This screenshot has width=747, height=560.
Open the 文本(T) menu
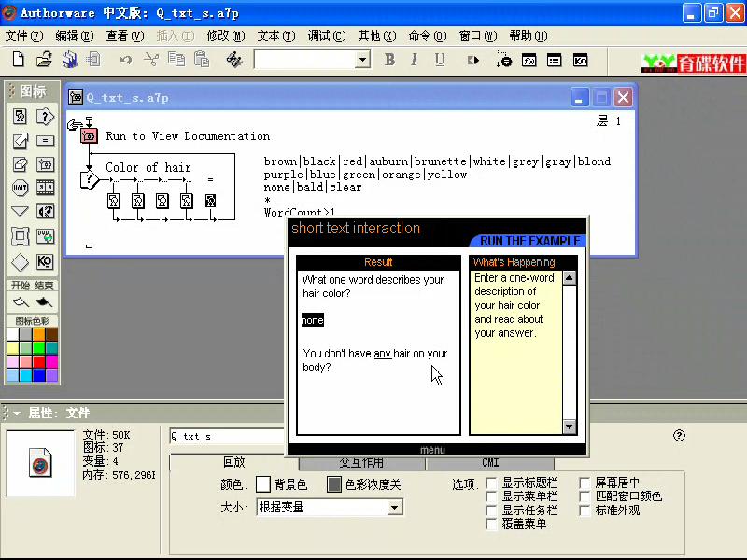(276, 35)
